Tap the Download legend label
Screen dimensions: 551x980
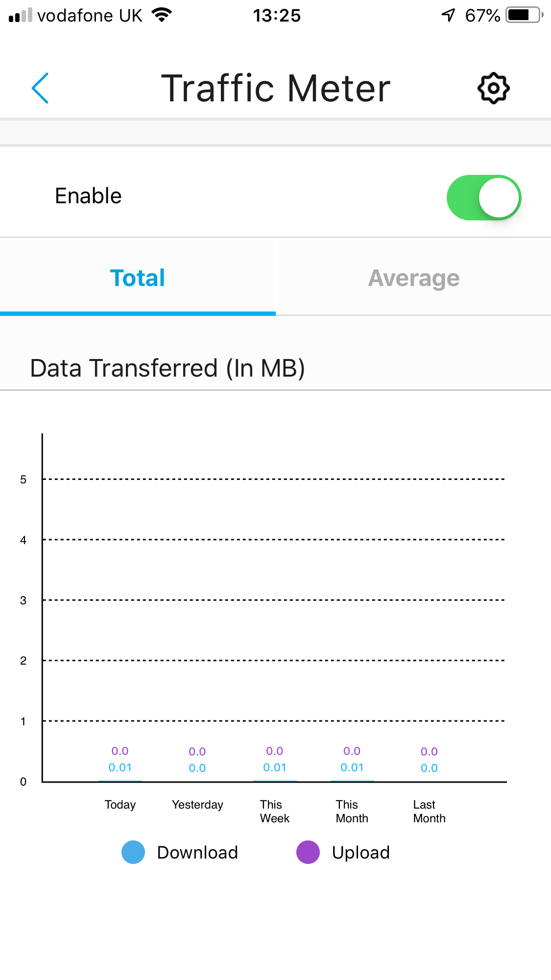pos(197,853)
